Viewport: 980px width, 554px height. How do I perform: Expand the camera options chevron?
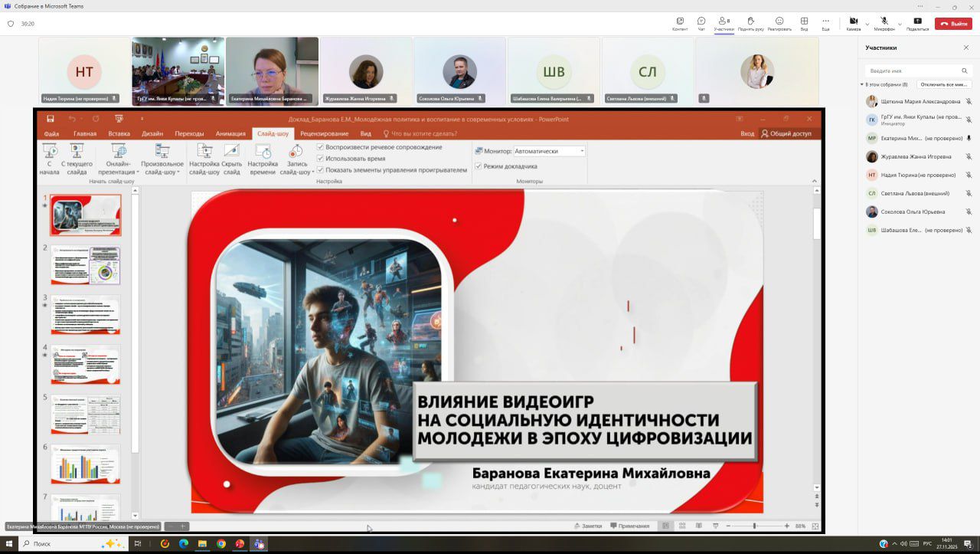[867, 24]
